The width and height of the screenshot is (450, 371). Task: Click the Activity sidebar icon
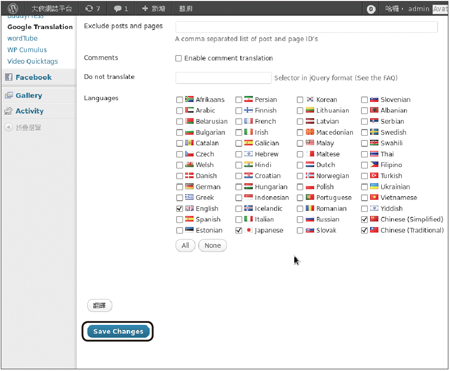coord(8,111)
